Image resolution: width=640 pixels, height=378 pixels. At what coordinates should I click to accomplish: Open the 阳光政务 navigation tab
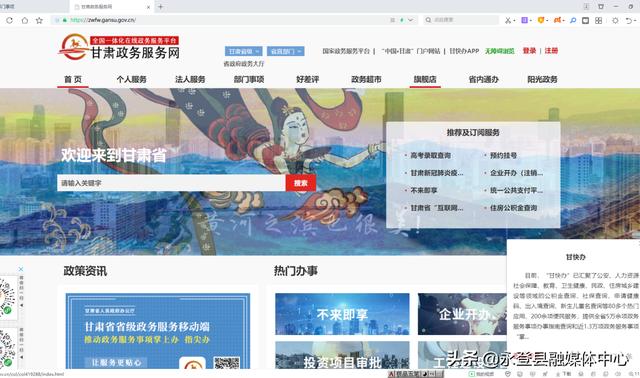click(542, 79)
